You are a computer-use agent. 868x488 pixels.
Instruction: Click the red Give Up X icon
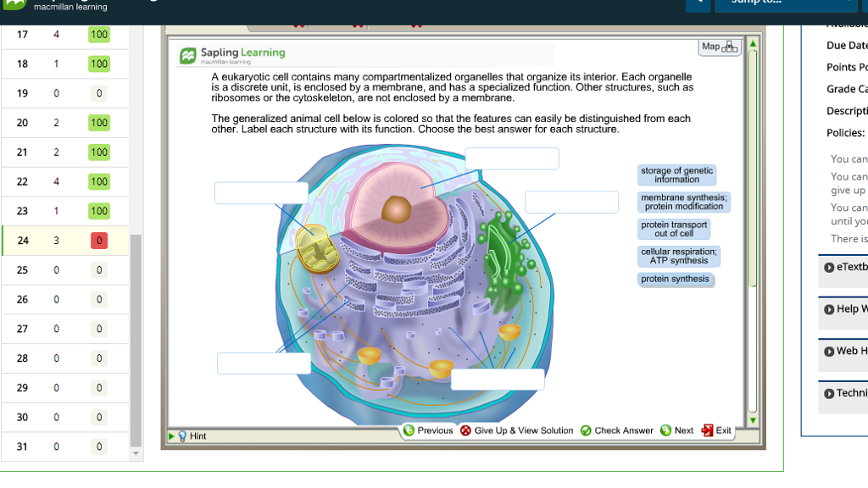[465, 430]
